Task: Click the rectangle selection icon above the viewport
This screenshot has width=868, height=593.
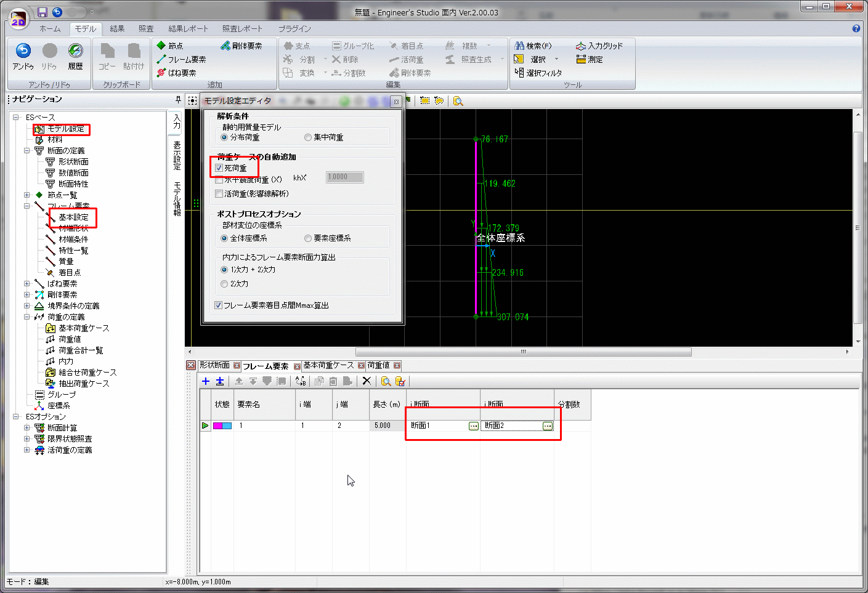Action: (424, 100)
